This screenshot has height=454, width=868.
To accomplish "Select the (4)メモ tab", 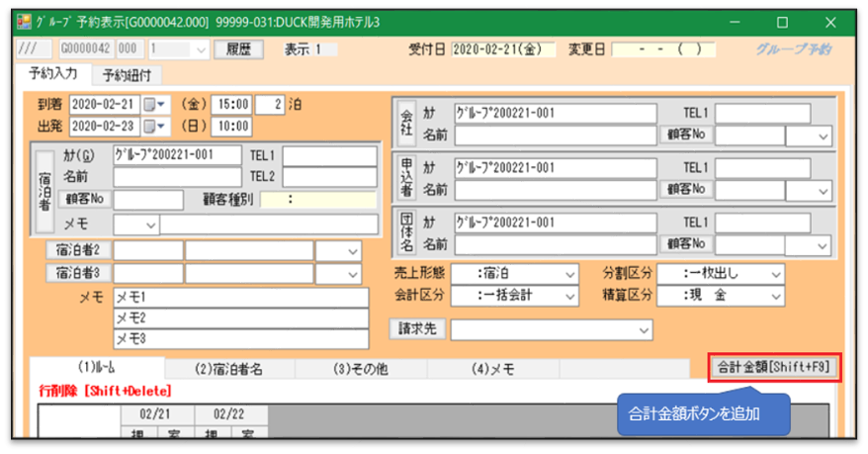I will pyautogui.click(x=492, y=369).
